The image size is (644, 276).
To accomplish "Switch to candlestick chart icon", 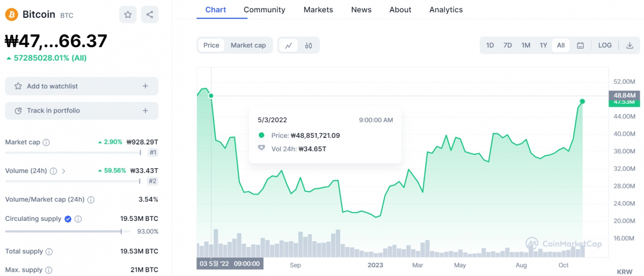I will tap(309, 46).
